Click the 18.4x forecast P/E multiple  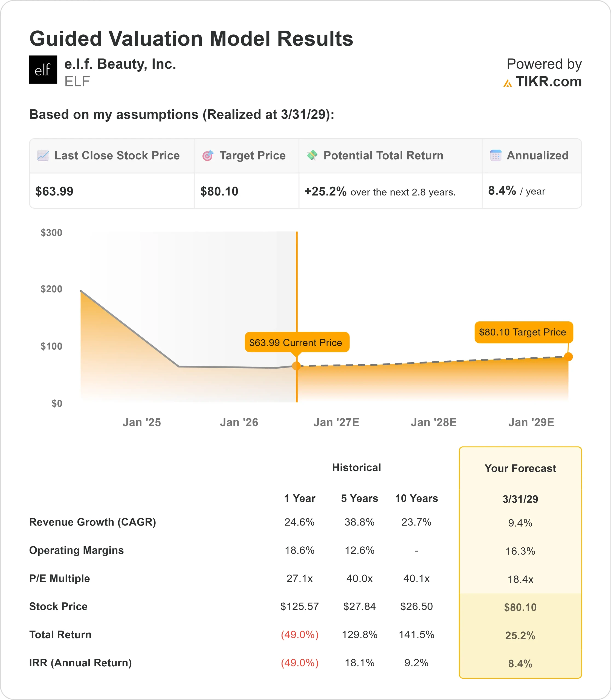click(x=520, y=579)
